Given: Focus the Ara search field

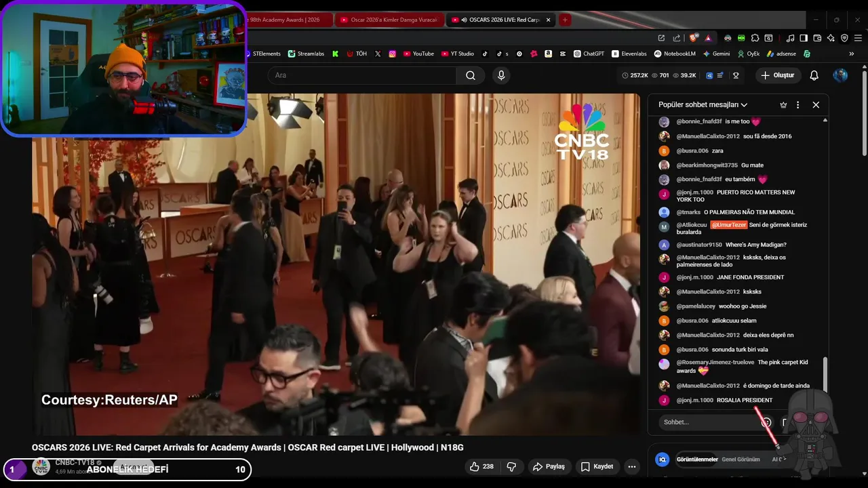Looking at the screenshot, I should [363, 75].
